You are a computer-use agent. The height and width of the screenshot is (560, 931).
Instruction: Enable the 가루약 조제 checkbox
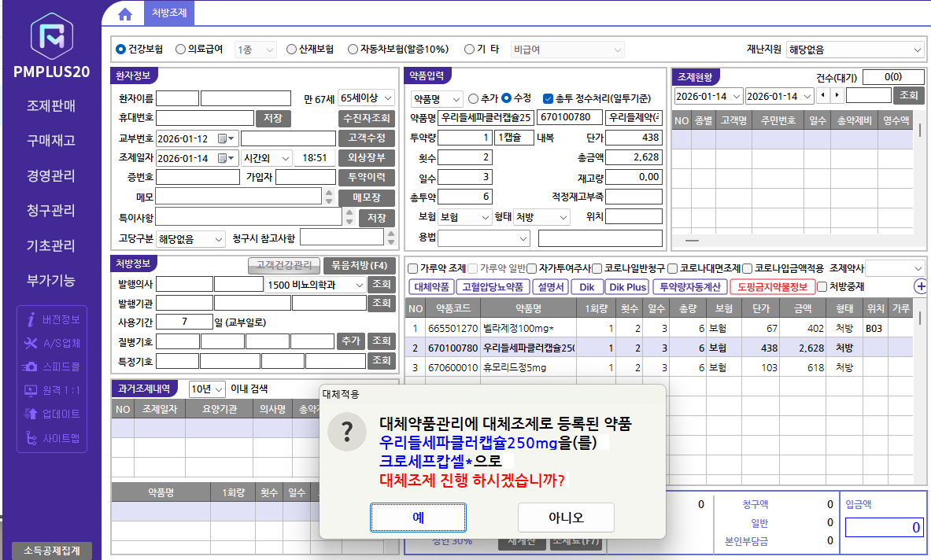click(412, 267)
